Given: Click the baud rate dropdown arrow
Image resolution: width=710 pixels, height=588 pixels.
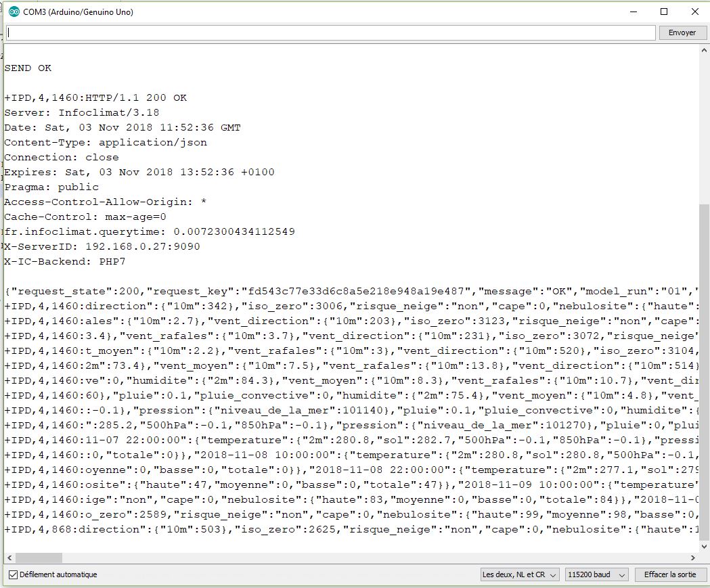Looking at the screenshot, I should (x=621, y=574).
